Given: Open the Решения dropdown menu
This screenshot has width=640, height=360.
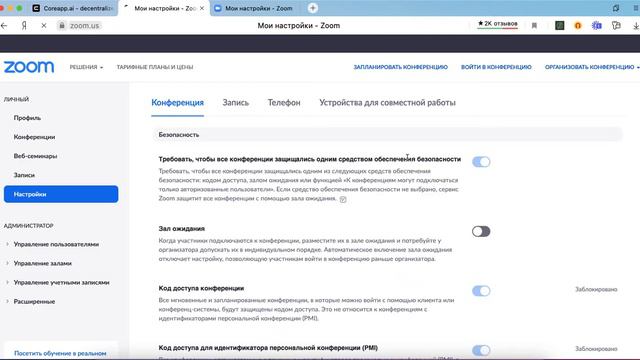Looking at the screenshot, I should point(86,67).
